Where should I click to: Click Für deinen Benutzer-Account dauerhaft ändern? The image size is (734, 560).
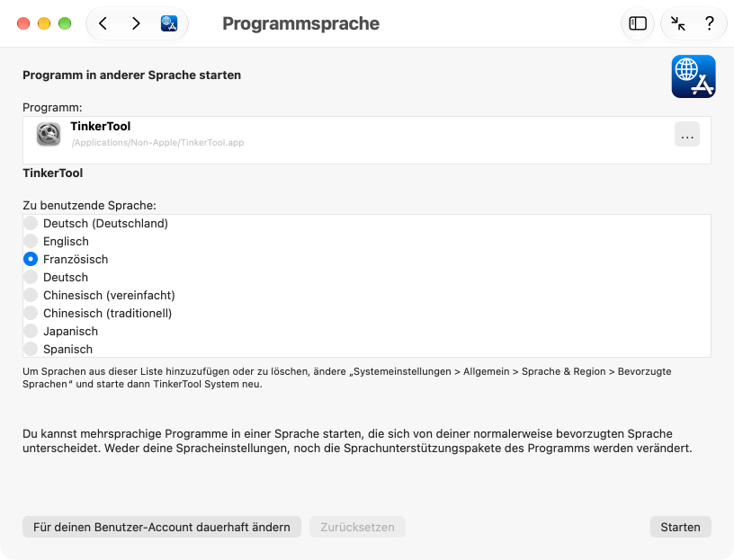[162, 527]
